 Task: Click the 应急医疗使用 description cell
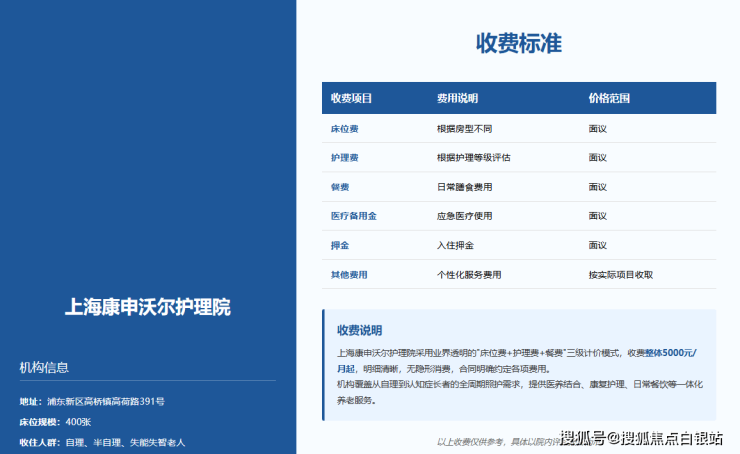coord(464,216)
